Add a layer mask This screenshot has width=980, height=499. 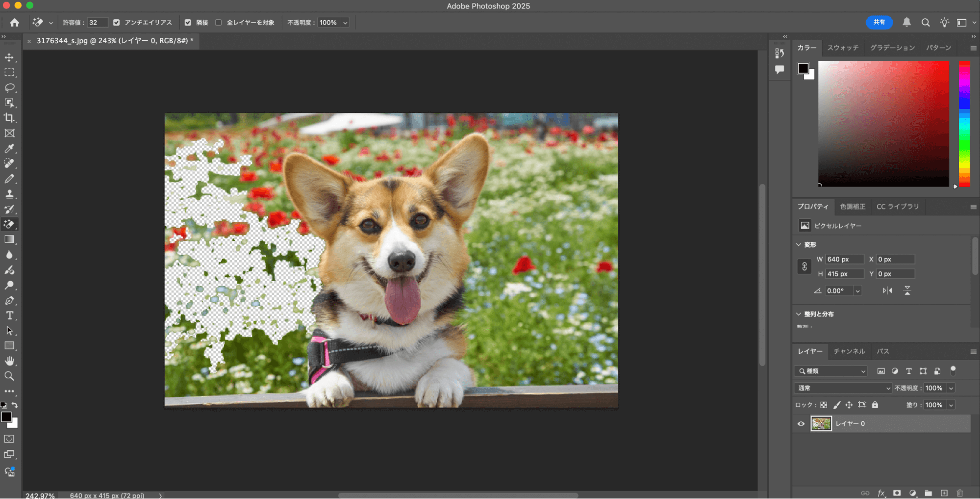[897, 493]
